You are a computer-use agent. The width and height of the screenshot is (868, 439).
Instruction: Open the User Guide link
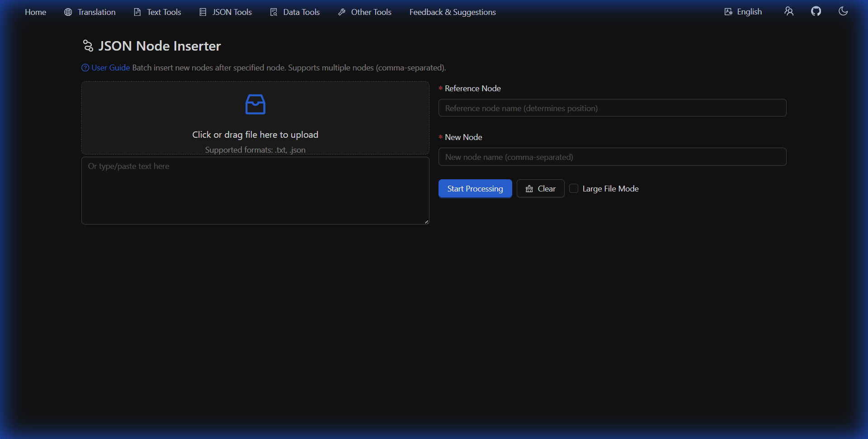pyautogui.click(x=110, y=67)
